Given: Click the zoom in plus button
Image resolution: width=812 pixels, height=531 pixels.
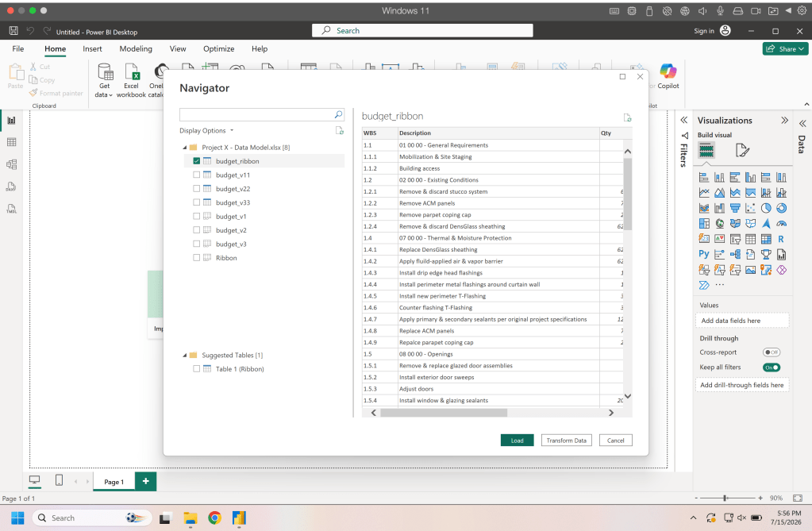Looking at the screenshot, I should [760, 498].
